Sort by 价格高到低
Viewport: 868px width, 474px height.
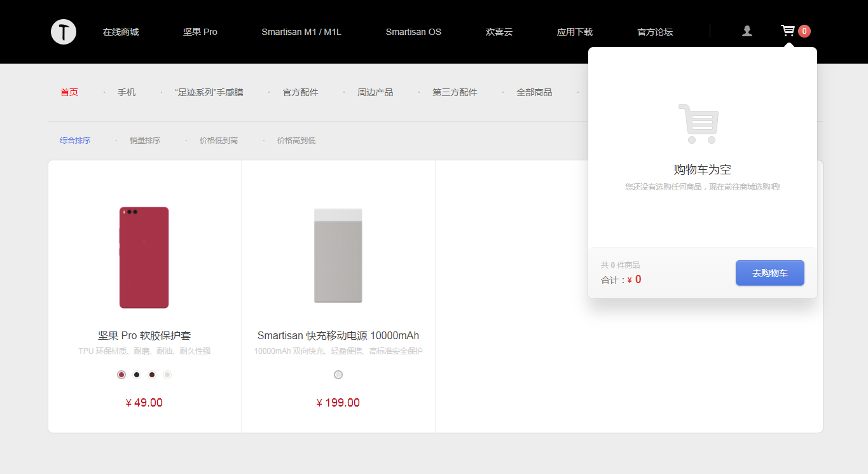click(296, 140)
